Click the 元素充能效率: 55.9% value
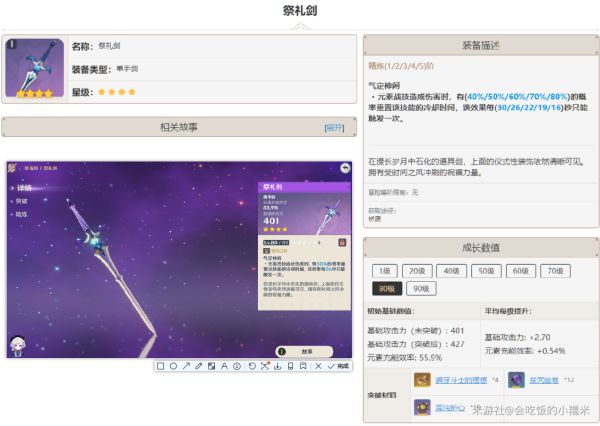 (x=404, y=357)
